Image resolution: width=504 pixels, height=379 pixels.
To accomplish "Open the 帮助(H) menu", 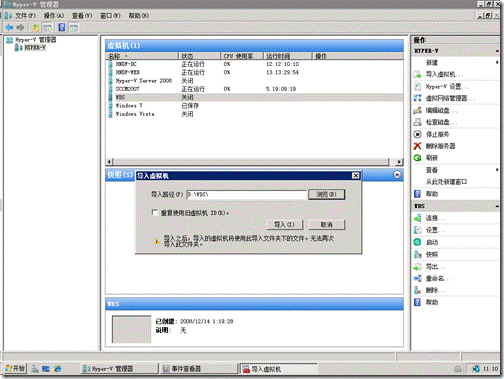I will tap(139, 16).
